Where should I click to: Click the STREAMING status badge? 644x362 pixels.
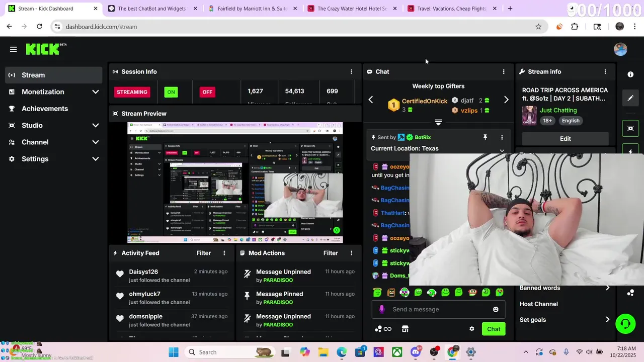coord(132,92)
